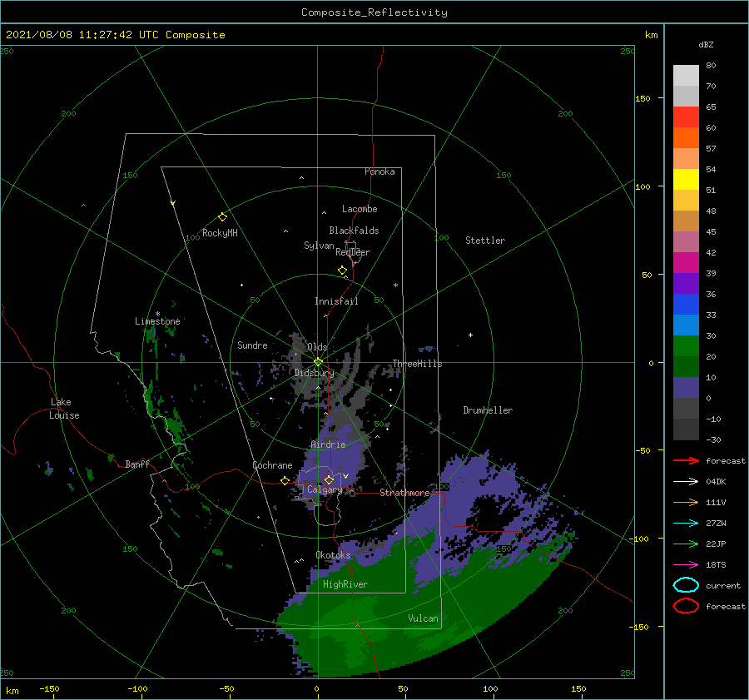Viewport: 749px width, 700px height.
Task: Click the Airdrie label
Action: click(328, 444)
